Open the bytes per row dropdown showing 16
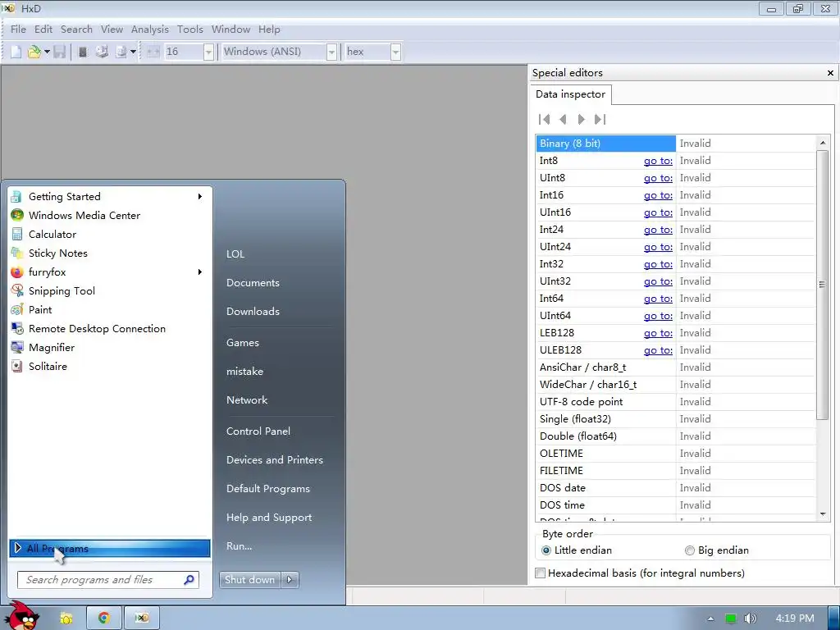This screenshot has height=630, width=840. (209, 52)
